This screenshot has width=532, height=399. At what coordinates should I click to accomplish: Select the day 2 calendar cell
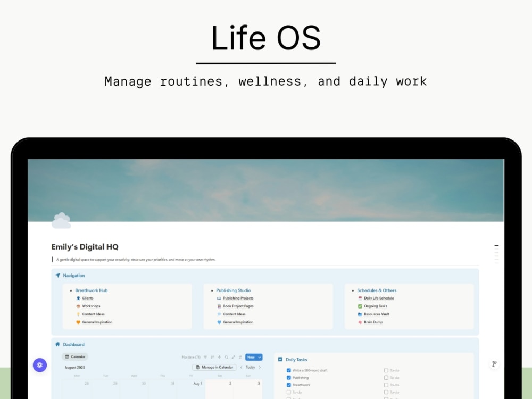tap(219, 389)
